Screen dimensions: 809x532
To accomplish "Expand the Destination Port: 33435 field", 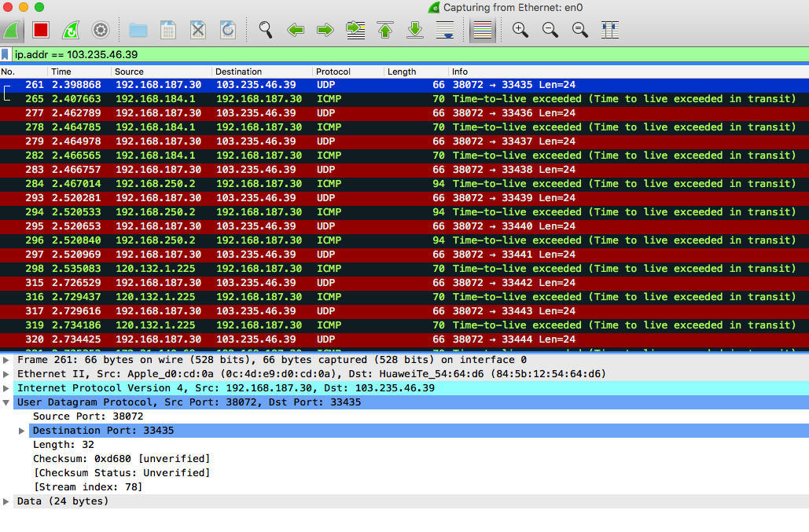I will [x=22, y=431].
